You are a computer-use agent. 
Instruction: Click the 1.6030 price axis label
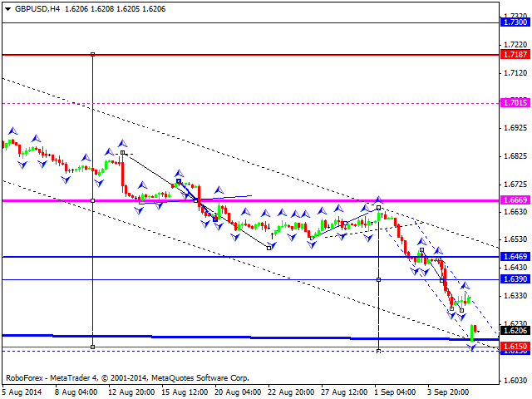(515, 380)
